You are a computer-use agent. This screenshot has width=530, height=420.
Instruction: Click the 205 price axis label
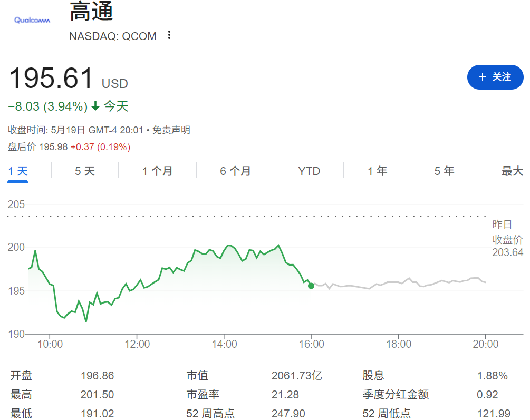pyautogui.click(x=16, y=204)
